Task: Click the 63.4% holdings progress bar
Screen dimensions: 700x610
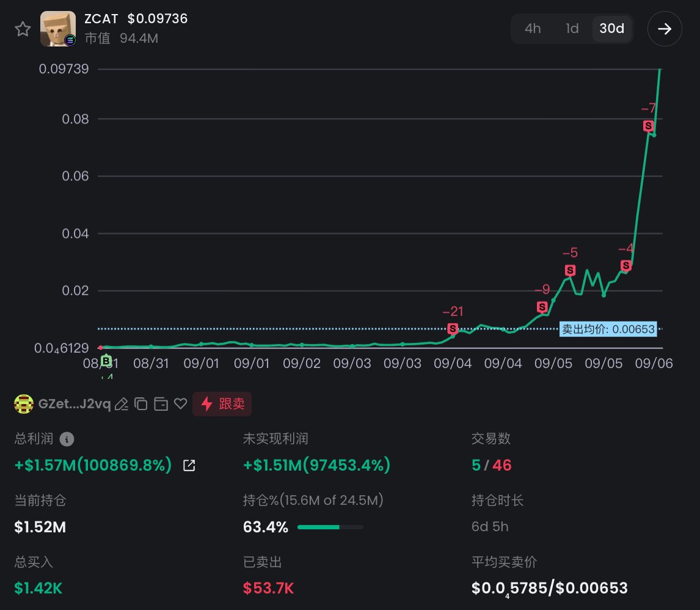Action: [330, 527]
